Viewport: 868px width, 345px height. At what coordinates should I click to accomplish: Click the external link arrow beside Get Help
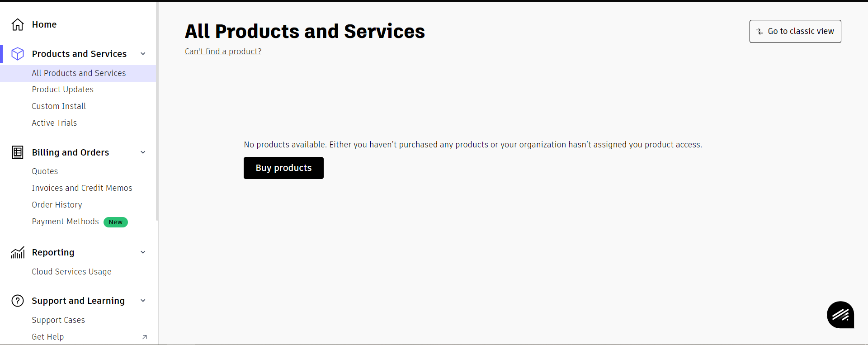tap(145, 337)
